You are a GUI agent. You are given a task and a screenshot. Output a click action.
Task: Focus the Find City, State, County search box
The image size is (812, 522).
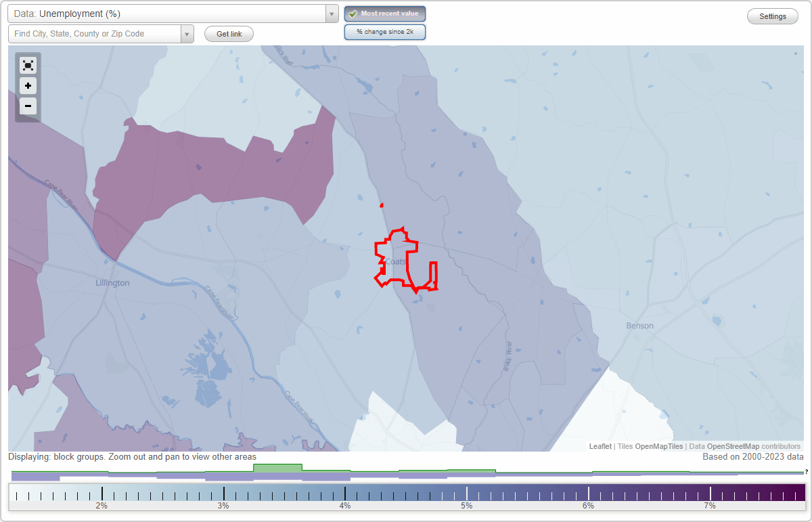pyautogui.click(x=95, y=34)
